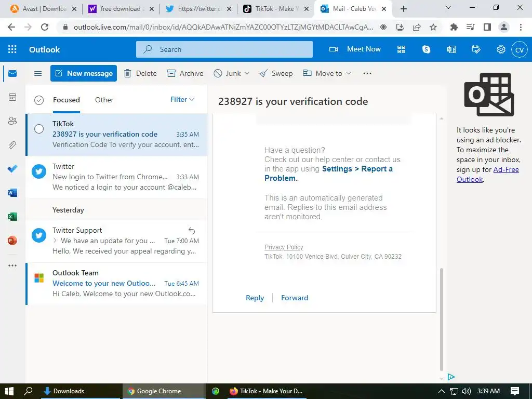Image resolution: width=532 pixels, height=399 pixels.
Task: Click the Chrome address bar URL
Action: [223, 27]
